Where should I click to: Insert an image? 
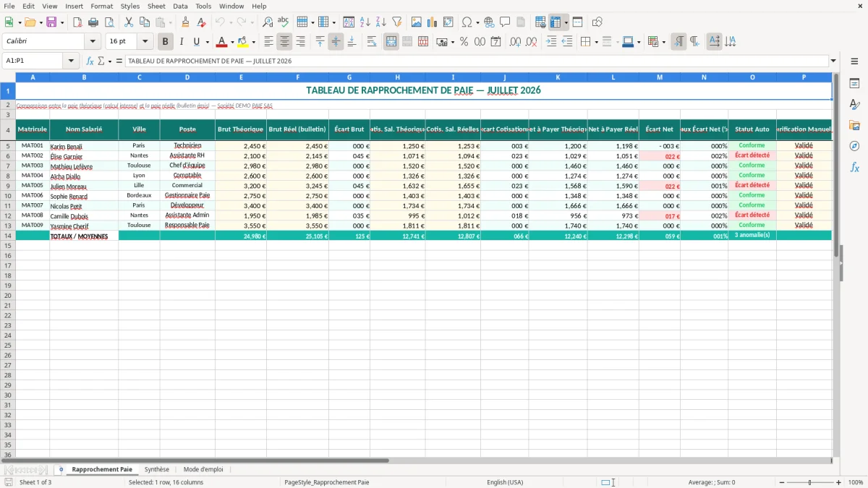416,22
